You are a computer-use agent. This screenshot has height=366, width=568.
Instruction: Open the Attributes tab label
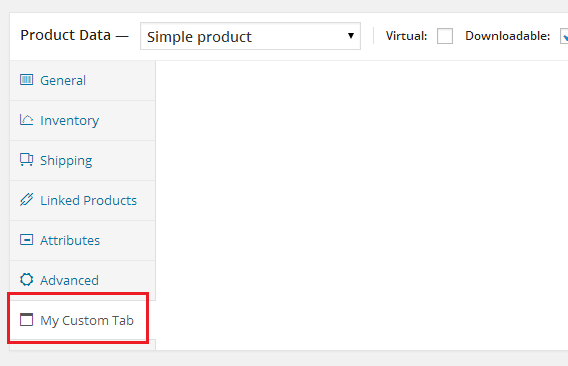[x=70, y=240]
